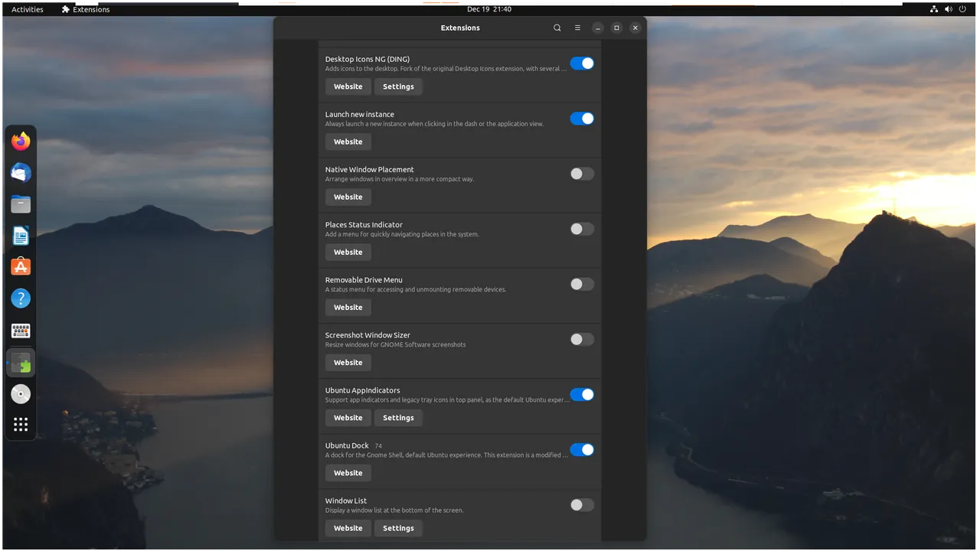Click the Native Window Placement title
The image size is (980, 554).
pyautogui.click(x=370, y=169)
